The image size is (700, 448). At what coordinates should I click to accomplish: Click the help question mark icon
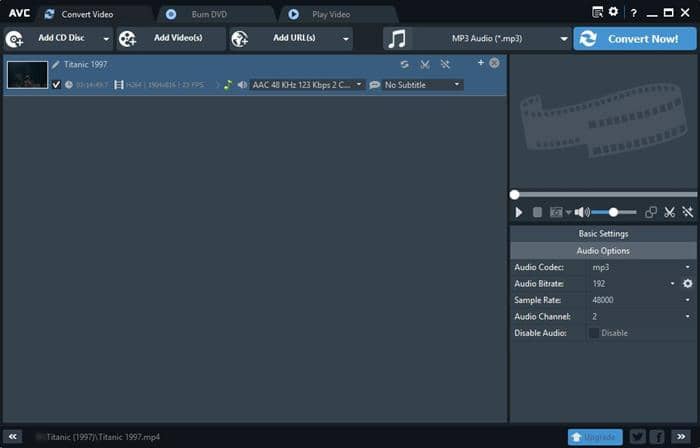[x=633, y=13]
